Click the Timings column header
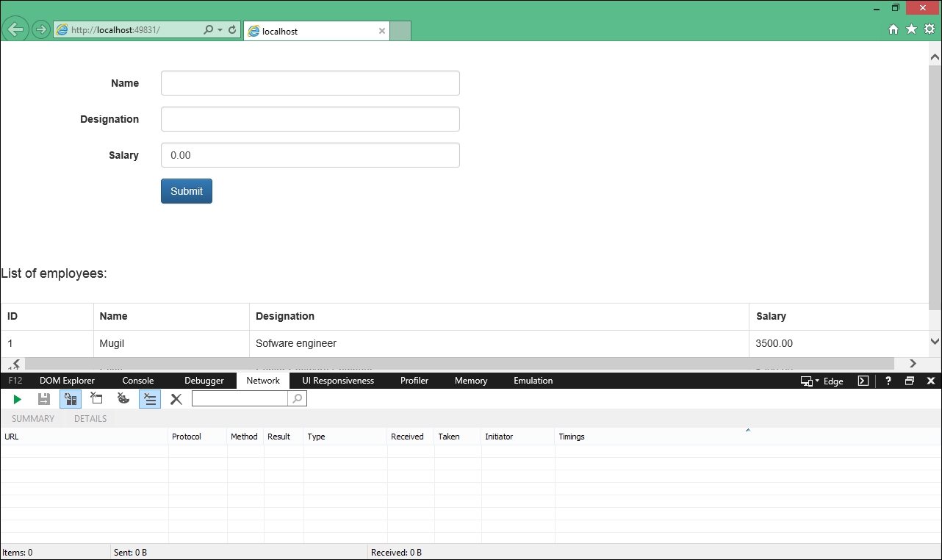 (748, 437)
